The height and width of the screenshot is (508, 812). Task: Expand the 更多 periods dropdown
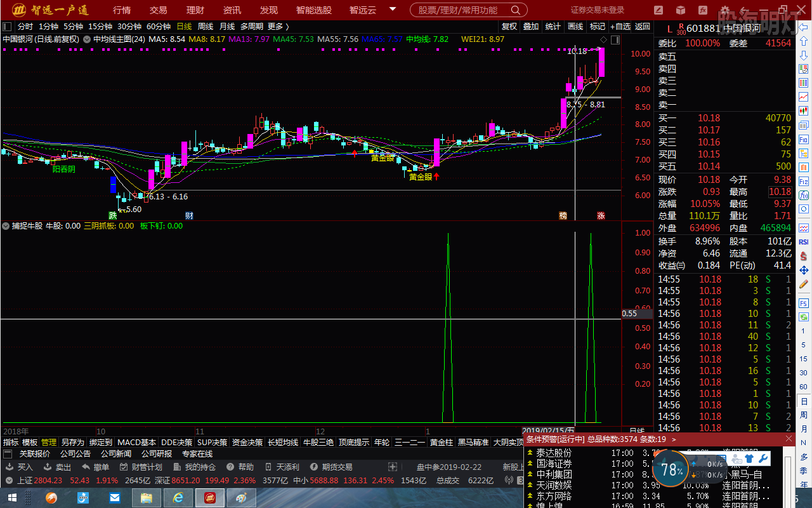278,26
